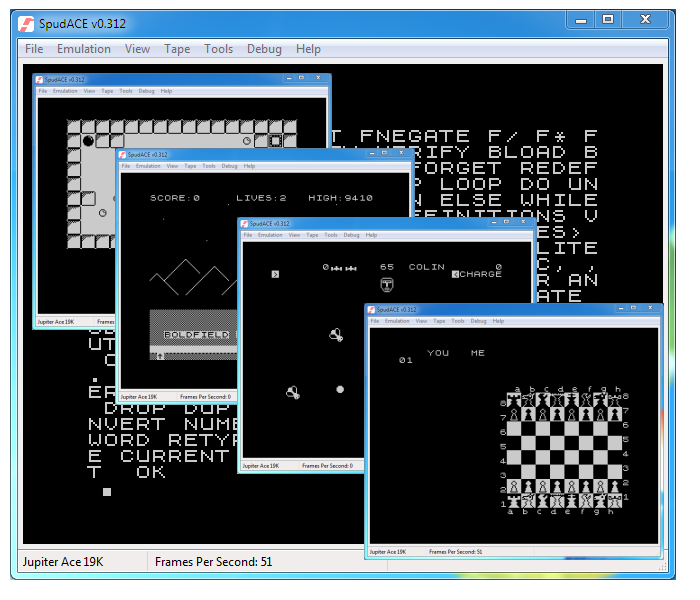Click the 'Jupiter Ace 19K' status of the maze window
The image size is (700, 600).
click(56, 321)
